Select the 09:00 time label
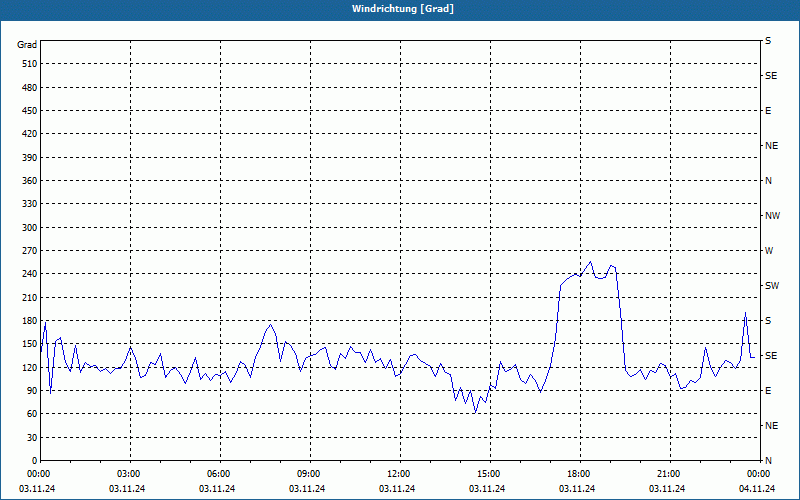800x500 pixels. (x=310, y=474)
